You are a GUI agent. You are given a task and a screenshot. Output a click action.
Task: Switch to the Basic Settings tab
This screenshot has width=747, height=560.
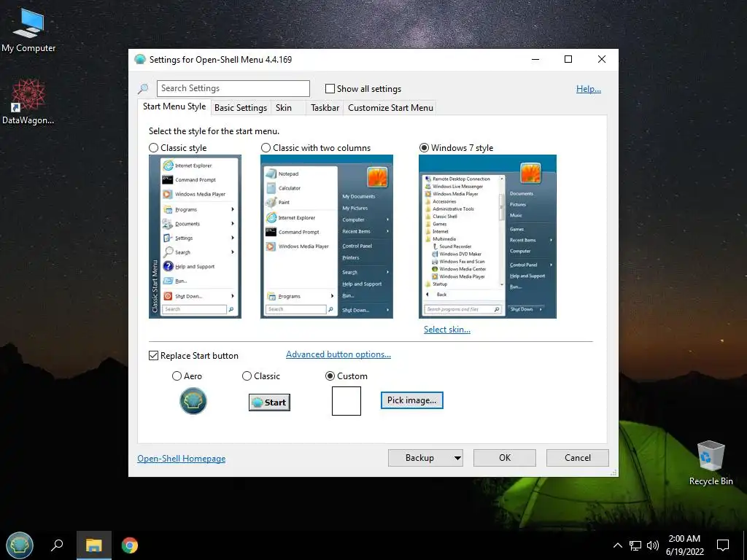241,108
